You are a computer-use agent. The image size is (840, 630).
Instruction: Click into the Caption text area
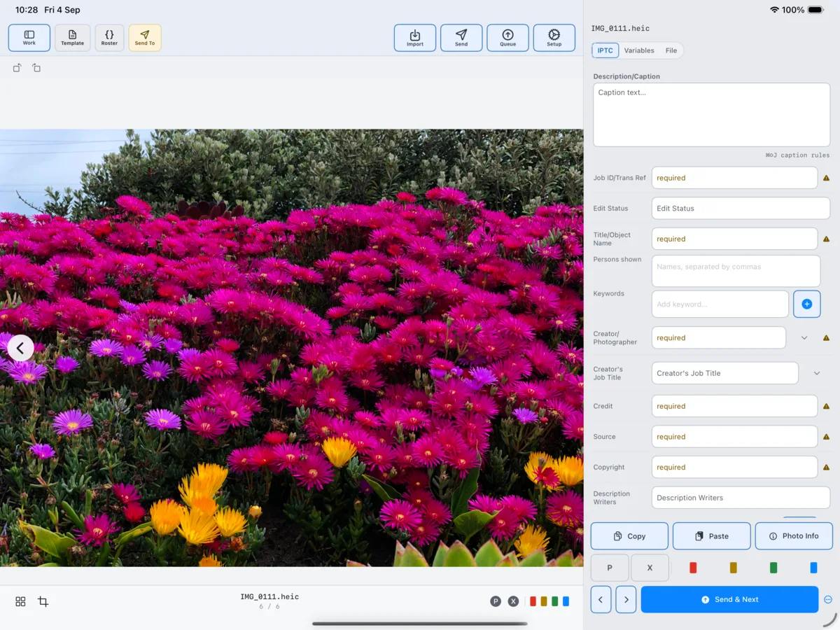[711, 115]
